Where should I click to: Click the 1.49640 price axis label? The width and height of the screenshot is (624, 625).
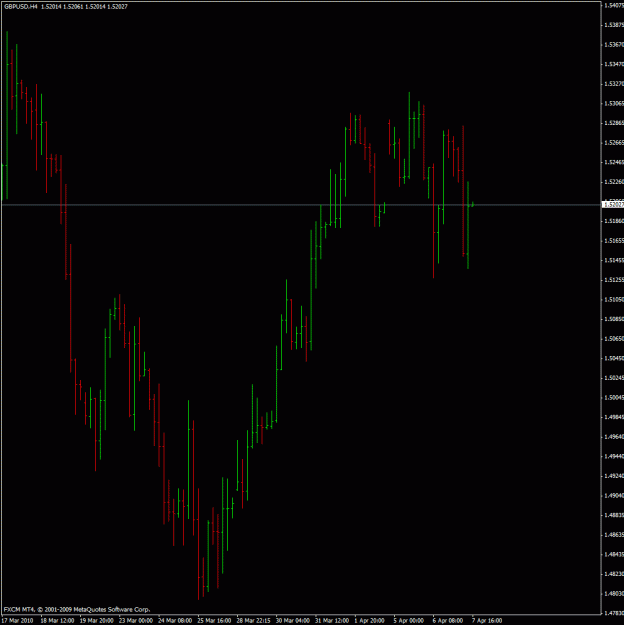(614, 437)
